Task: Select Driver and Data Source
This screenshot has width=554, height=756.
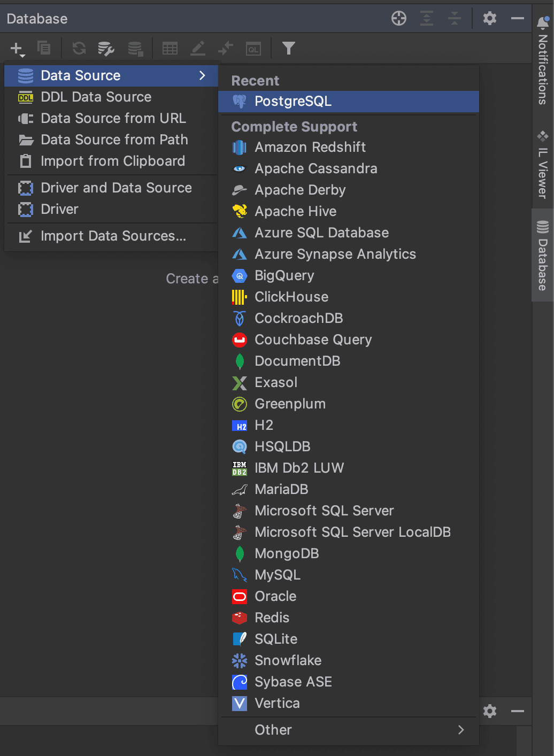Action: click(111, 188)
